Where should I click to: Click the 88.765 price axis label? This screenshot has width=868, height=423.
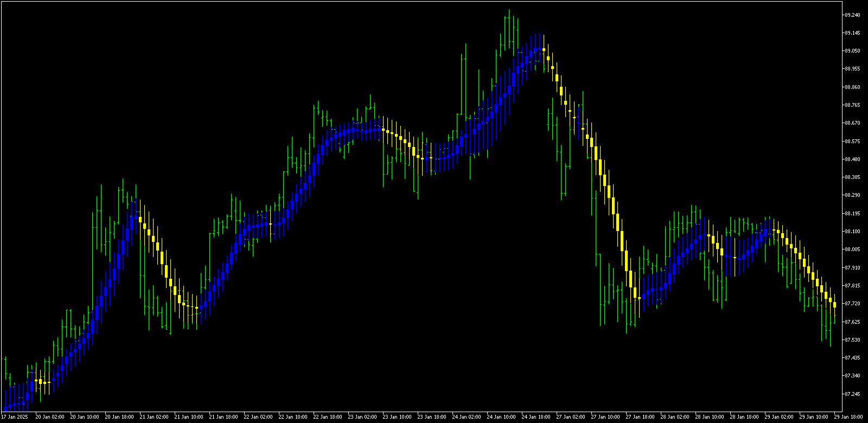coord(852,105)
